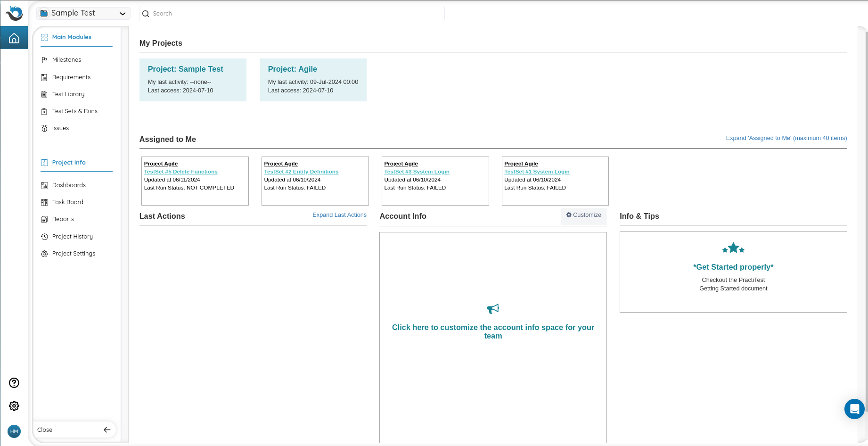The height and width of the screenshot is (446, 868).
Task: Click the HM user avatar
Action: (14, 431)
